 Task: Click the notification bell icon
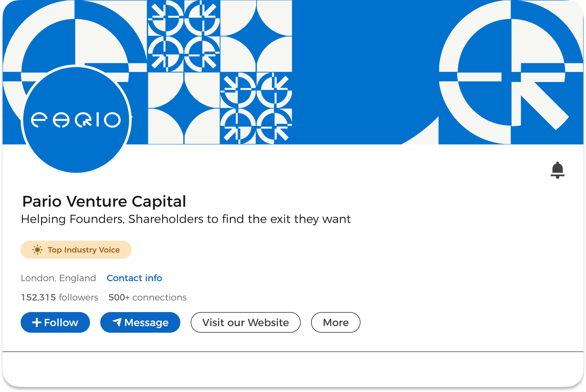pos(557,170)
